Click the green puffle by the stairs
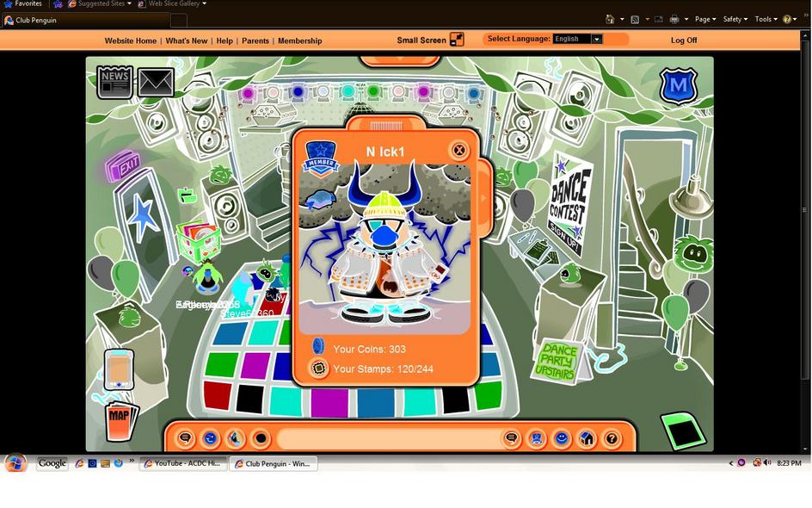This screenshot has height=508, width=812. click(x=693, y=254)
